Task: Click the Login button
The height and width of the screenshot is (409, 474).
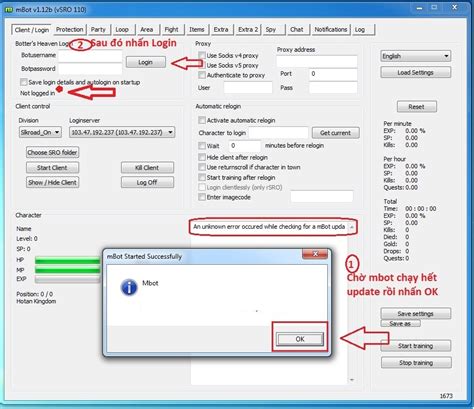Action: tap(145, 62)
